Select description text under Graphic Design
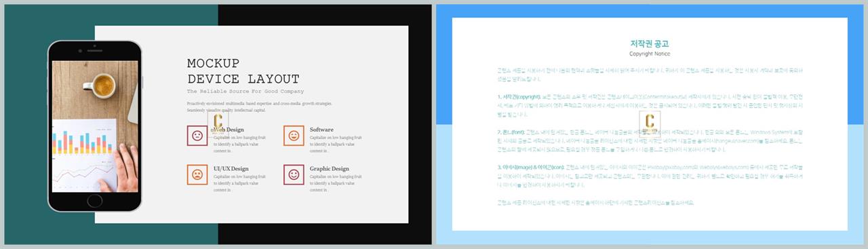This screenshot has height=249, width=868. click(x=336, y=184)
